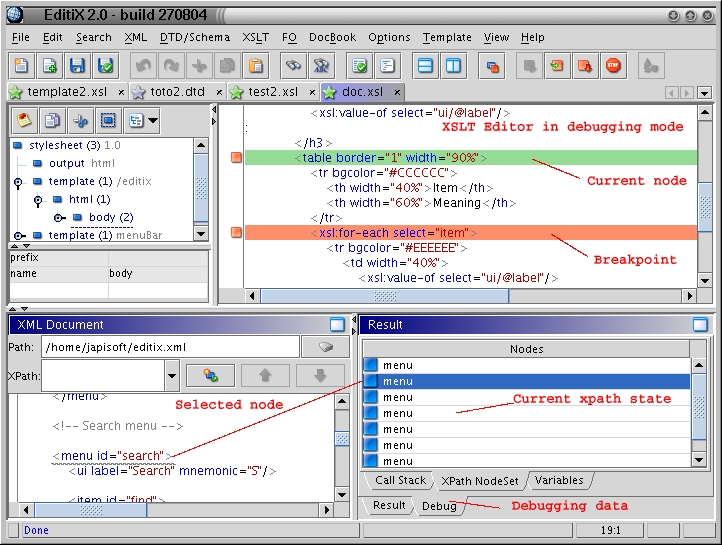This screenshot has height=545, width=722.
Task: Maximize the XML Document panel
Action: click(x=337, y=324)
